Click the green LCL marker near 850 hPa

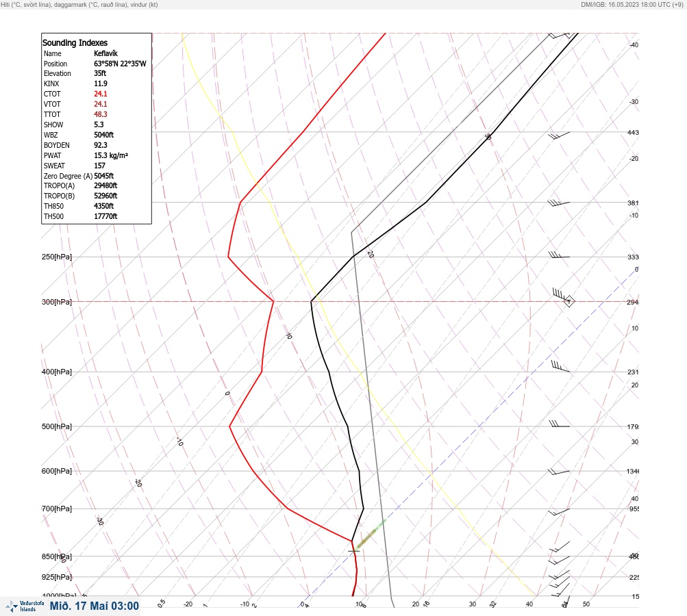pos(371,534)
